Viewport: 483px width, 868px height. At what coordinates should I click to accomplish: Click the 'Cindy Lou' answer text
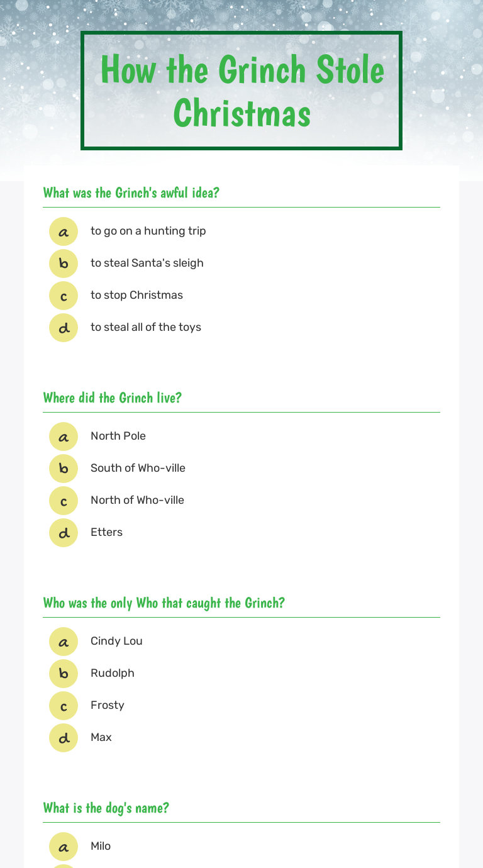coord(116,641)
